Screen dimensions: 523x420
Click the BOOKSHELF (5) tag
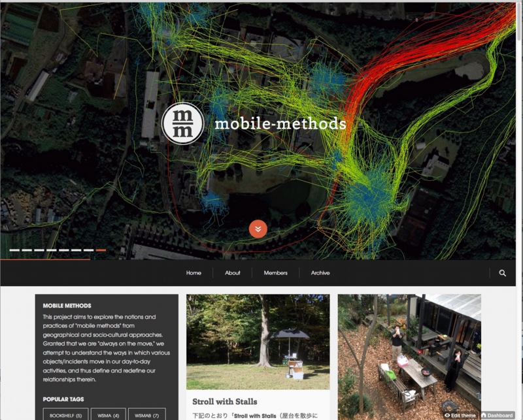point(66,415)
